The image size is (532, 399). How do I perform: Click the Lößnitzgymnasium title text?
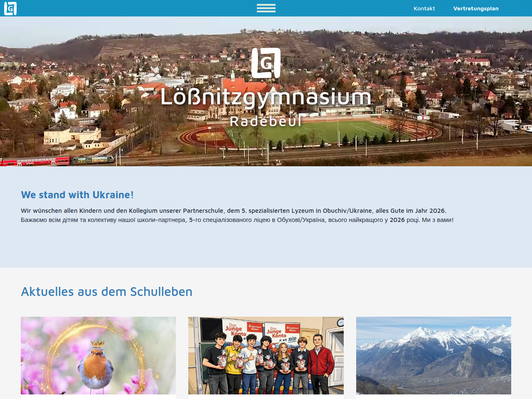[x=266, y=97]
